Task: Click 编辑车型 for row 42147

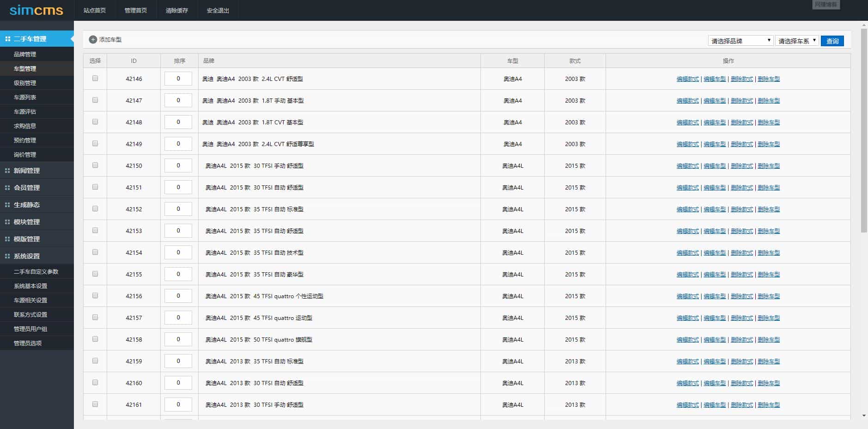Action: pos(715,101)
